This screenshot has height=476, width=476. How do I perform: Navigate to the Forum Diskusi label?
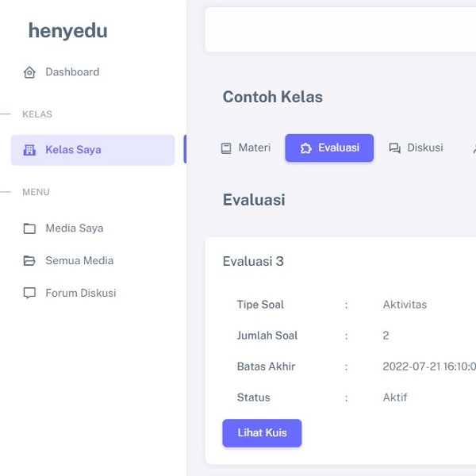(x=81, y=293)
